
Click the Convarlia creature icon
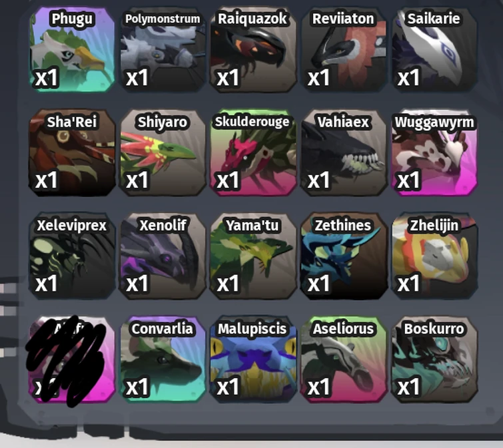[x=163, y=359]
